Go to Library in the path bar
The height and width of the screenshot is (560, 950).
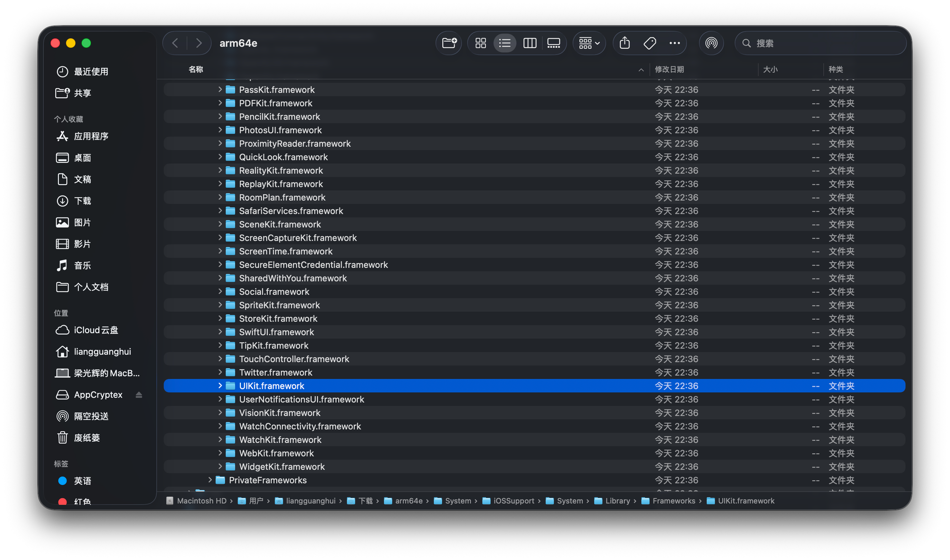coord(612,501)
